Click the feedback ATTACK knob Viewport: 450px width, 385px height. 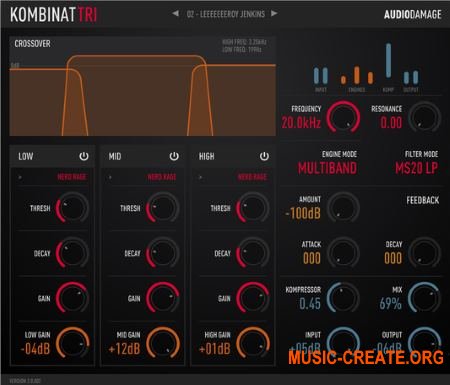coord(343,253)
